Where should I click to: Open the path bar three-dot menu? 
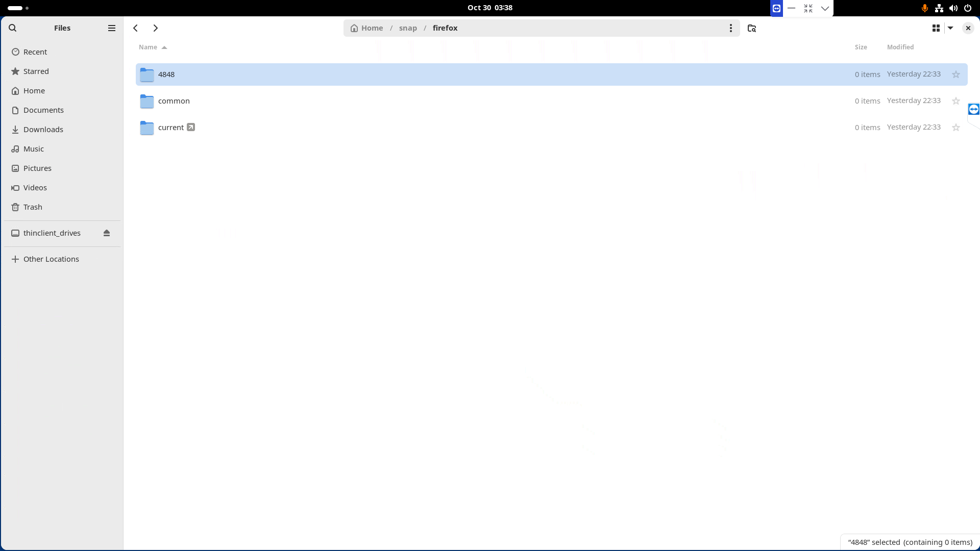click(731, 28)
